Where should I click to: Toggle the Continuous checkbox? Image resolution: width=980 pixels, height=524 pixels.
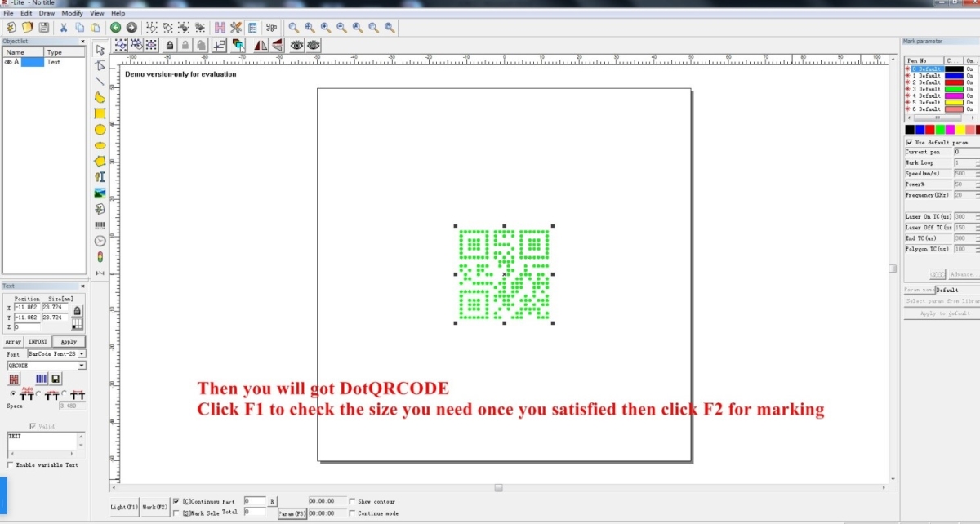pyautogui.click(x=176, y=501)
